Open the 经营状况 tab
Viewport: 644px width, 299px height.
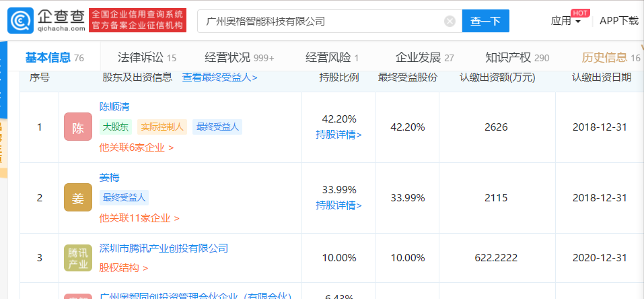pyautogui.click(x=240, y=58)
